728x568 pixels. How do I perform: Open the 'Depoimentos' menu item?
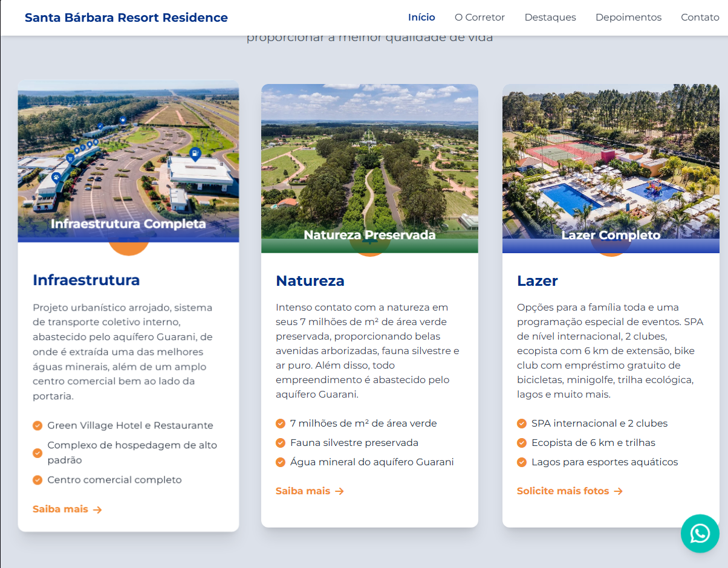pos(628,18)
